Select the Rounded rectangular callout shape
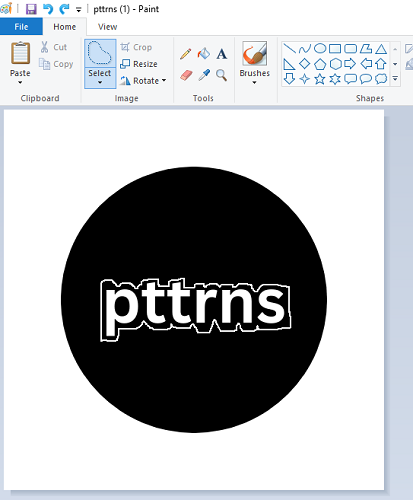This screenshot has width=413, height=500. (350, 79)
